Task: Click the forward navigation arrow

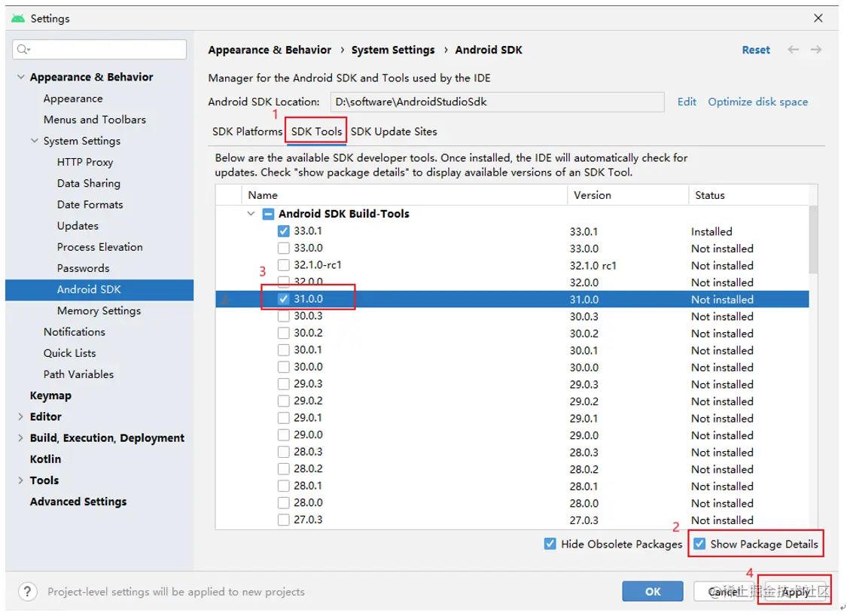Action: click(x=816, y=50)
